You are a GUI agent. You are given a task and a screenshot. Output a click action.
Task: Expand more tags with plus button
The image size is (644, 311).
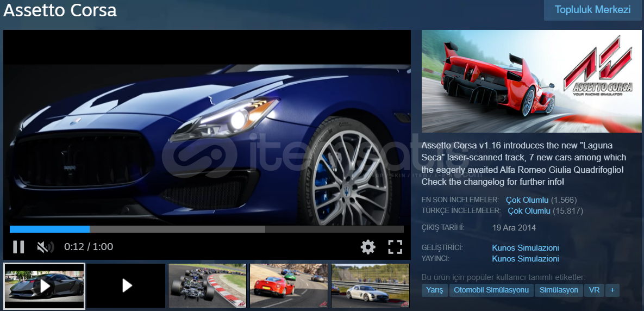(612, 290)
